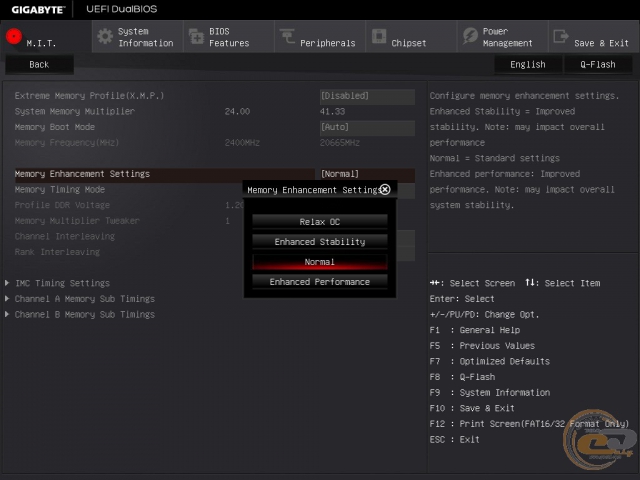Click F12 Print Screen help line
Viewport: 640px width, 480px height.
[x=529, y=424]
